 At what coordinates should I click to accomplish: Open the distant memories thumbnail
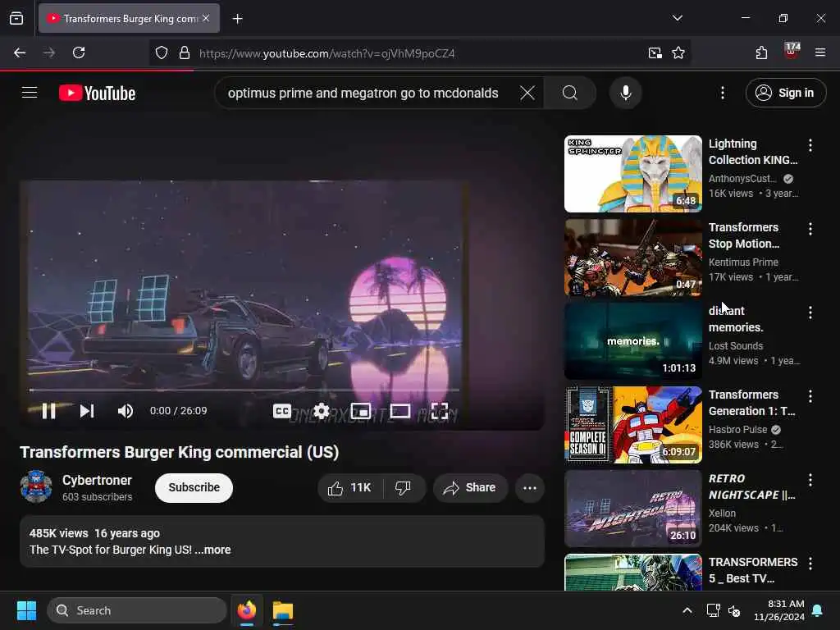[632, 340]
